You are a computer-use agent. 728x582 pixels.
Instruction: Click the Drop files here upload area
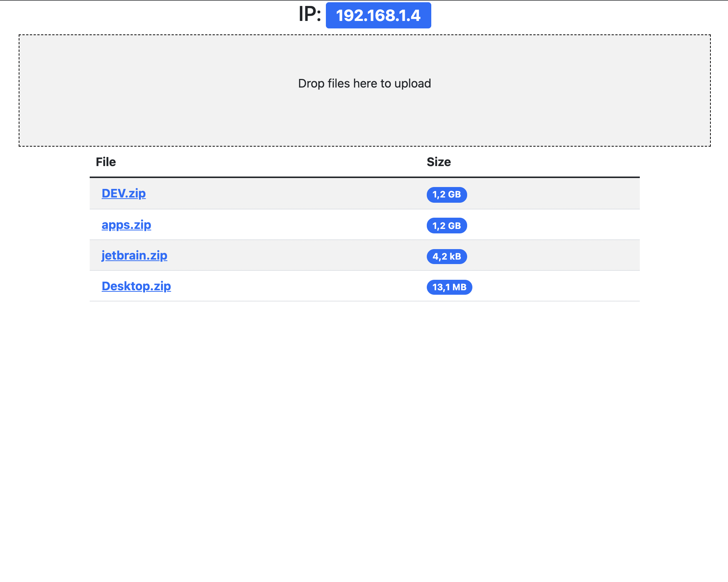(x=365, y=91)
